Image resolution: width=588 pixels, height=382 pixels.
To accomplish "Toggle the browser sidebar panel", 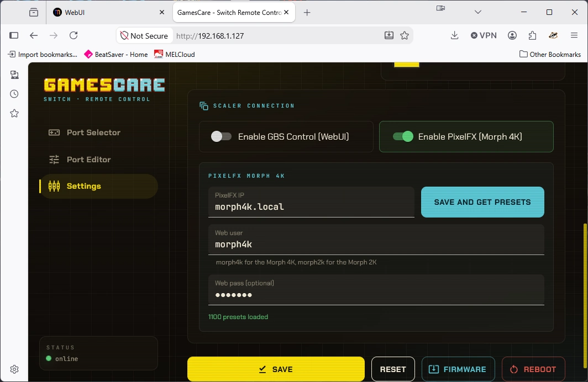I will tap(14, 35).
